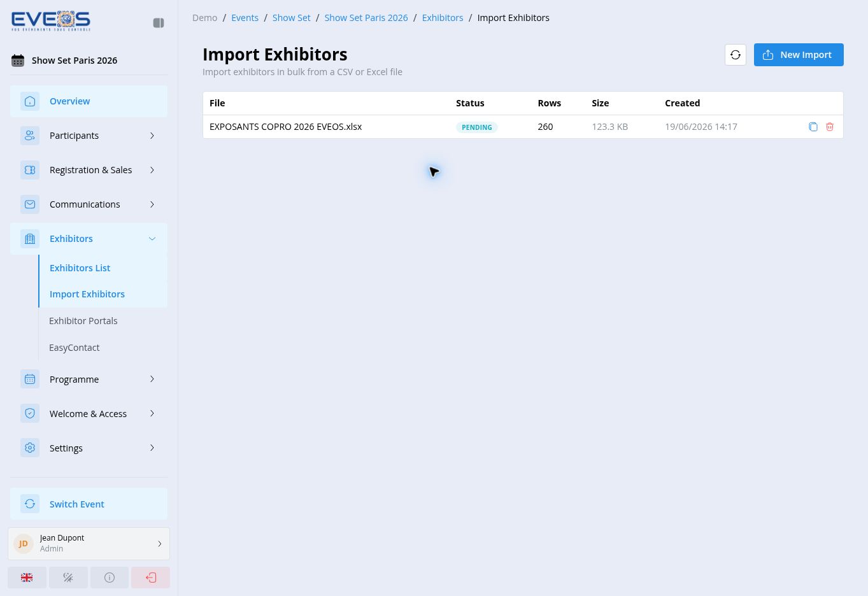The height and width of the screenshot is (596, 868).
Task: Follow the Events breadcrumb link
Action: [245, 18]
